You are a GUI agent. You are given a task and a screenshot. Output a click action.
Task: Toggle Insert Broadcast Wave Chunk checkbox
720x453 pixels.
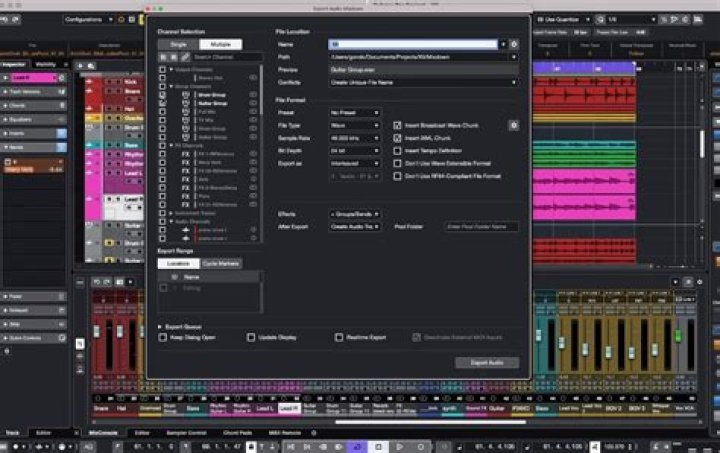coord(397,125)
